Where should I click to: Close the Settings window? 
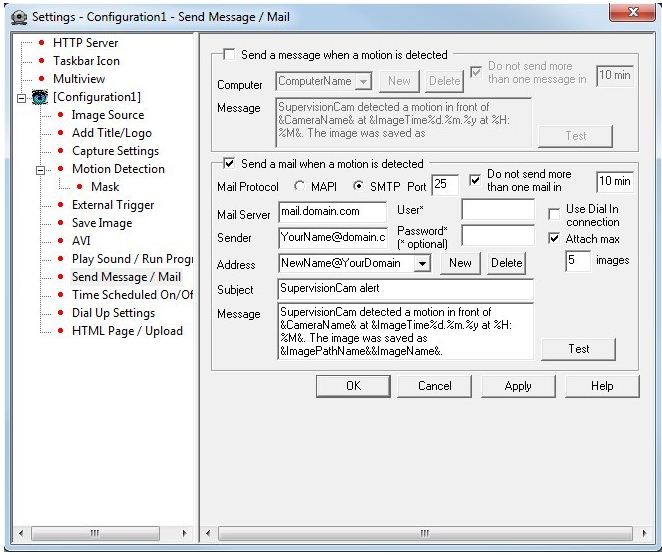tap(632, 13)
